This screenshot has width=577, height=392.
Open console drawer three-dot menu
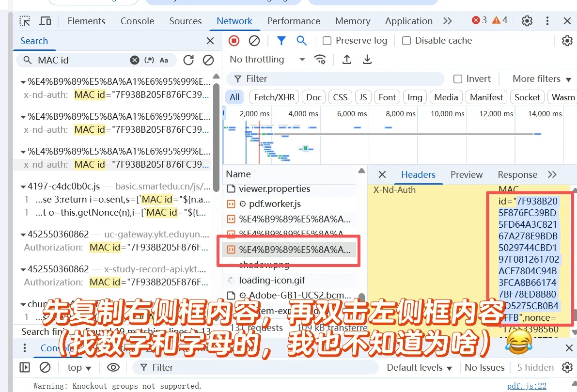(x=24, y=348)
